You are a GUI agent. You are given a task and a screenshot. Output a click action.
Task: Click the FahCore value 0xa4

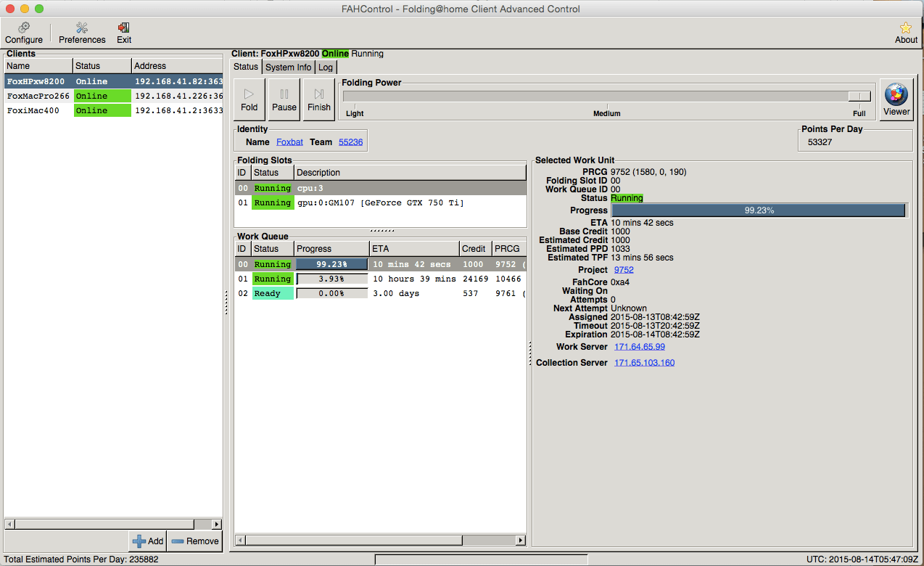pyautogui.click(x=620, y=282)
